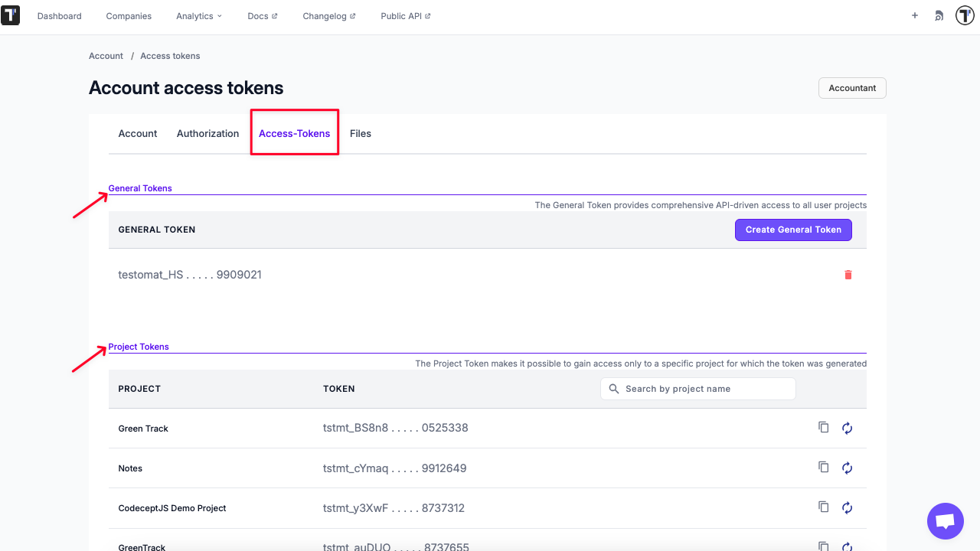Image resolution: width=980 pixels, height=551 pixels.
Task: Open the chat support widget
Action: (x=945, y=521)
